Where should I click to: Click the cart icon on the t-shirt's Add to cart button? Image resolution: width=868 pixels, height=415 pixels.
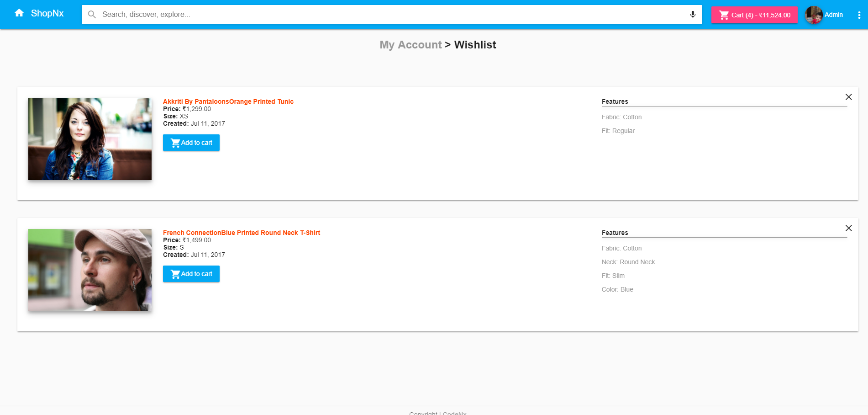coord(175,273)
